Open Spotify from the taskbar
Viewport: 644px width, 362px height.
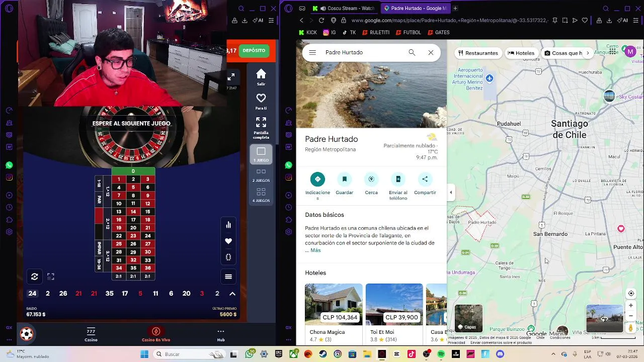441,354
